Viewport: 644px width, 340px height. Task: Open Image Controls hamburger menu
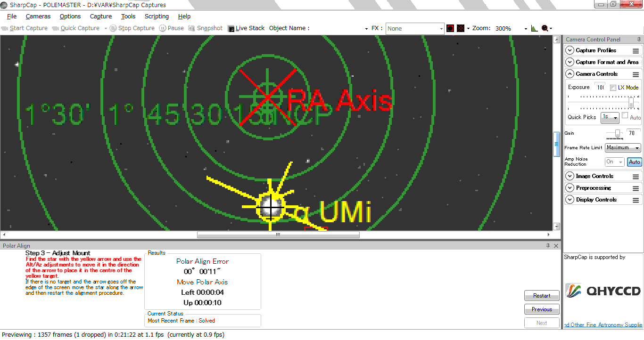(x=636, y=176)
